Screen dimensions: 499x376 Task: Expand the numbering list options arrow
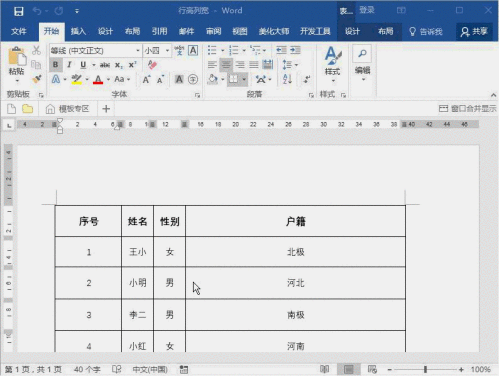pyautogui.click(x=244, y=51)
